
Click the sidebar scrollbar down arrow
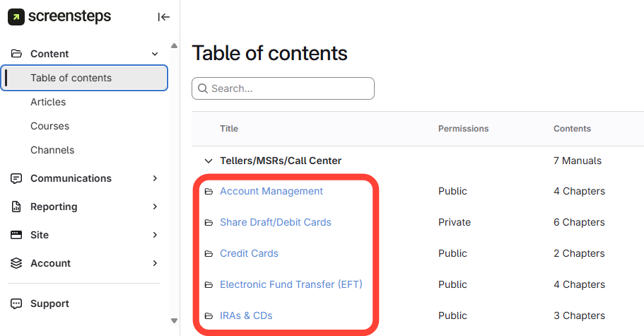click(174, 320)
